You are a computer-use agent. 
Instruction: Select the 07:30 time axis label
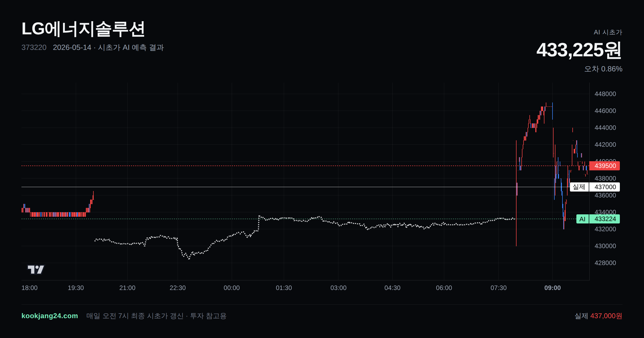(x=499, y=288)
